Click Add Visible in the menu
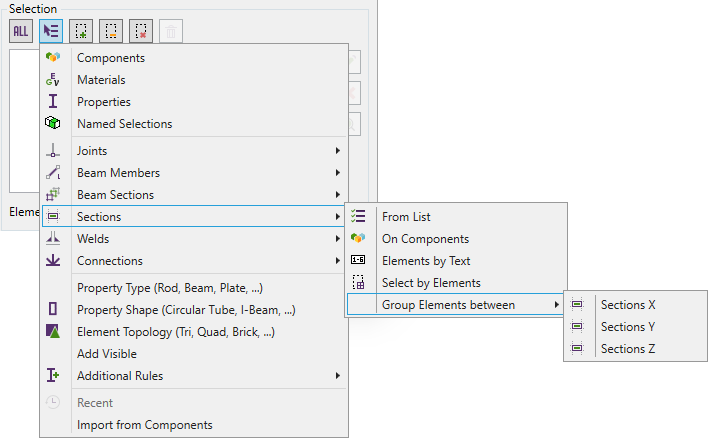Viewport: 708px width, 438px height. 107,354
